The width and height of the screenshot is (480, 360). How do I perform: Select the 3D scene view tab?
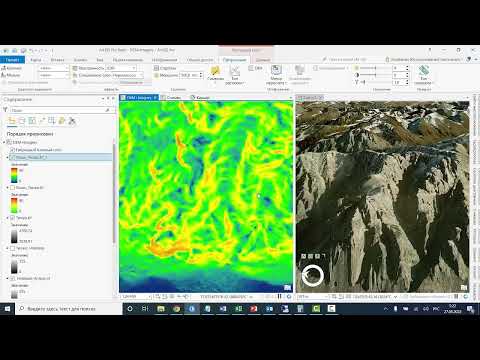[x=310, y=97]
